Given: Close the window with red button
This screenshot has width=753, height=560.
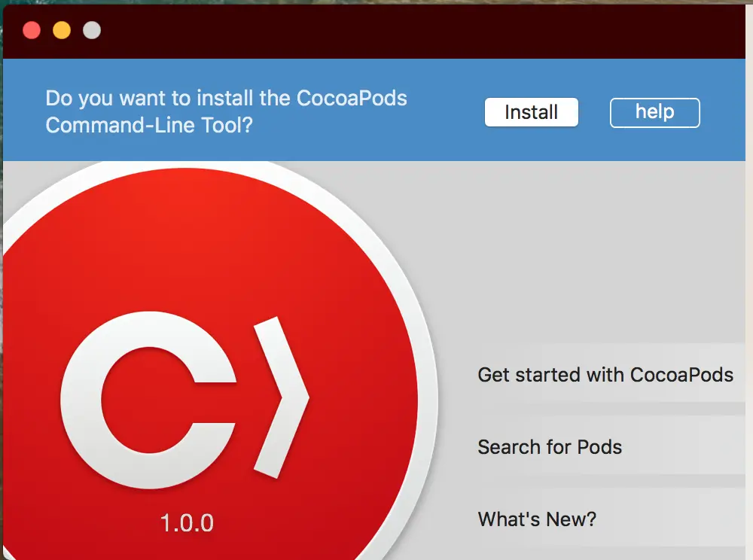Looking at the screenshot, I should [x=32, y=30].
